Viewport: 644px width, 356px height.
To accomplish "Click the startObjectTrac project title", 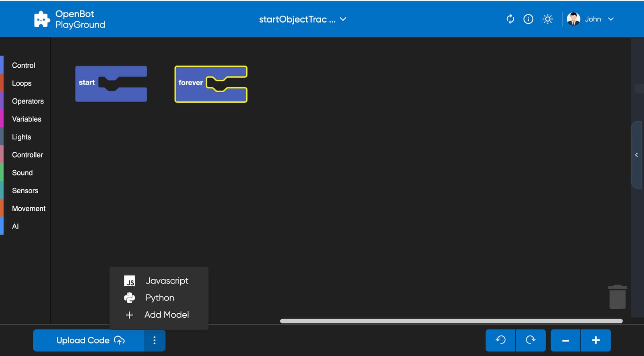I will pyautogui.click(x=297, y=19).
